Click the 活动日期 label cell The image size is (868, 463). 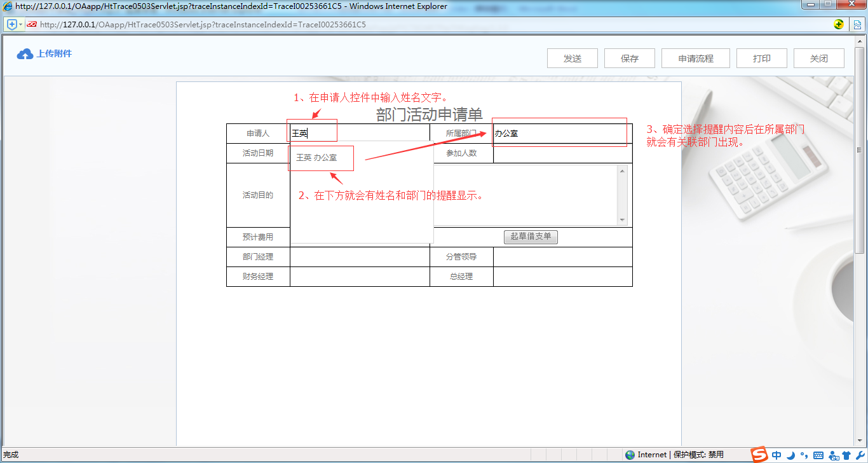pos(258,153)
